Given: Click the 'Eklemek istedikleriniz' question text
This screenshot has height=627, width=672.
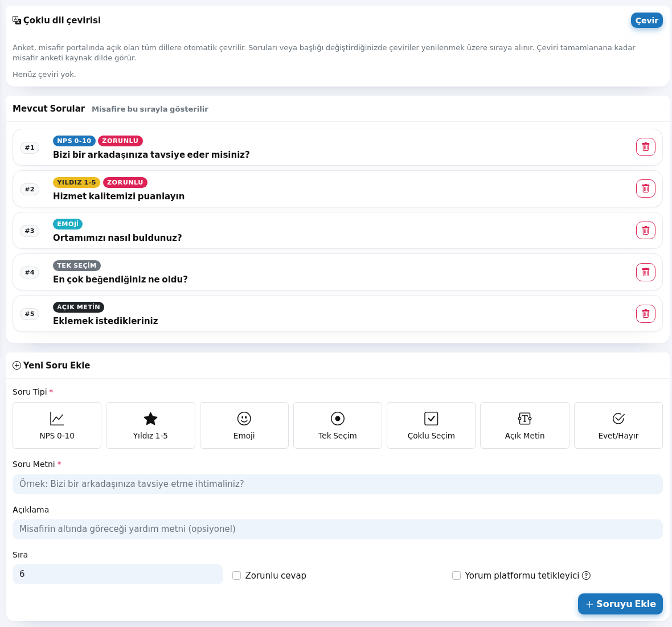Looking at the screenshot, I should click(x=105, y=321).
